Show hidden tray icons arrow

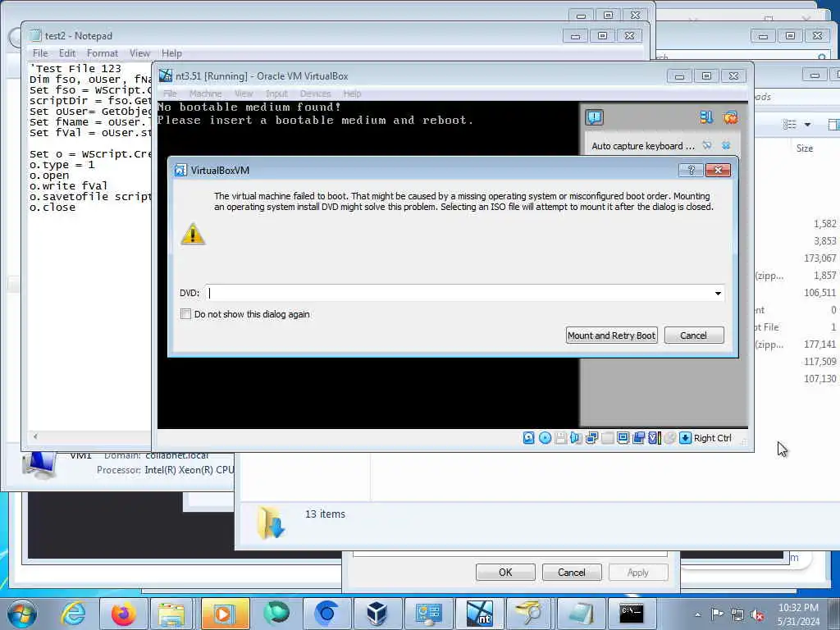pos(697,614)
